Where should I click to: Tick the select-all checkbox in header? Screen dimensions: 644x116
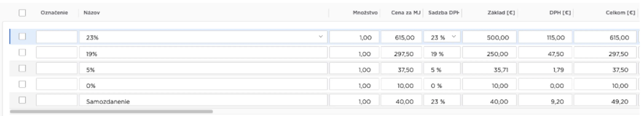coord(22,13)
